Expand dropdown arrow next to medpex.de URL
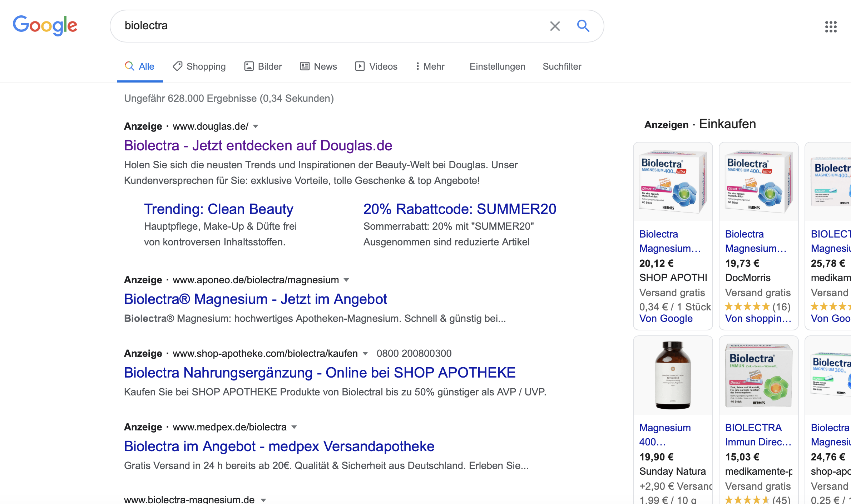 pos(294,427)
